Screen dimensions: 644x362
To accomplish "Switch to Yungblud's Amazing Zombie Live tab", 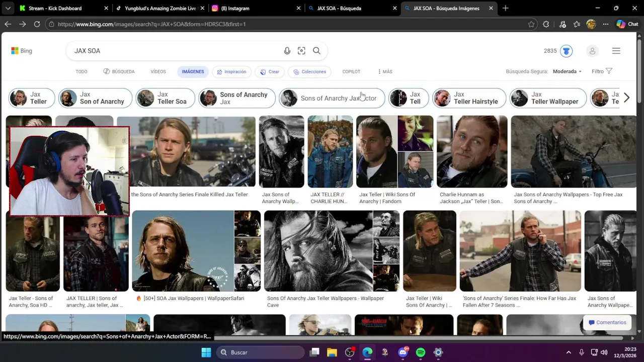I will point(160,8).
